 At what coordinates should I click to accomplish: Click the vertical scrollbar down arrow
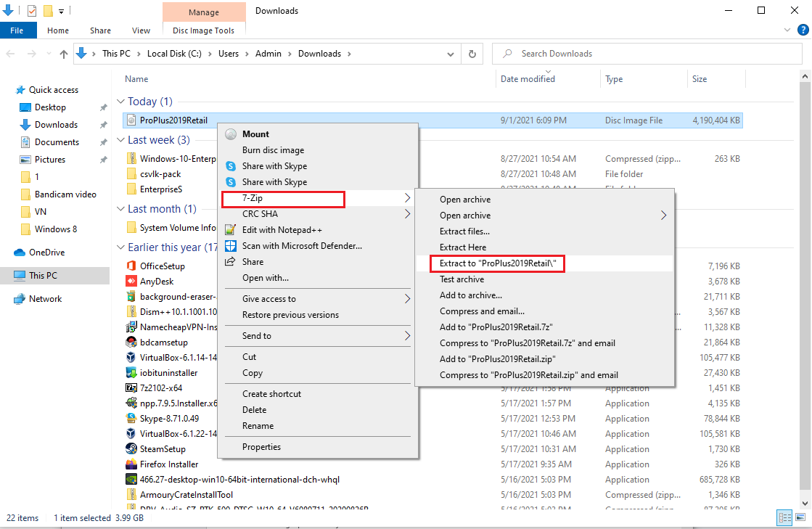click(x=805, y=503)
